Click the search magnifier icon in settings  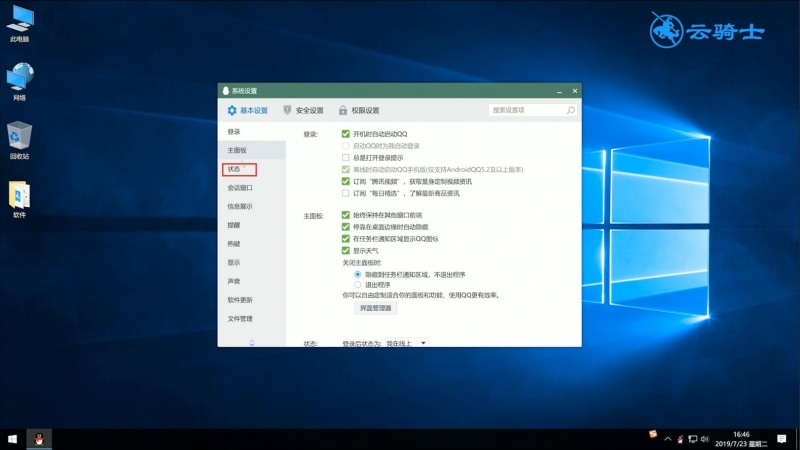[x=570, y=110]
